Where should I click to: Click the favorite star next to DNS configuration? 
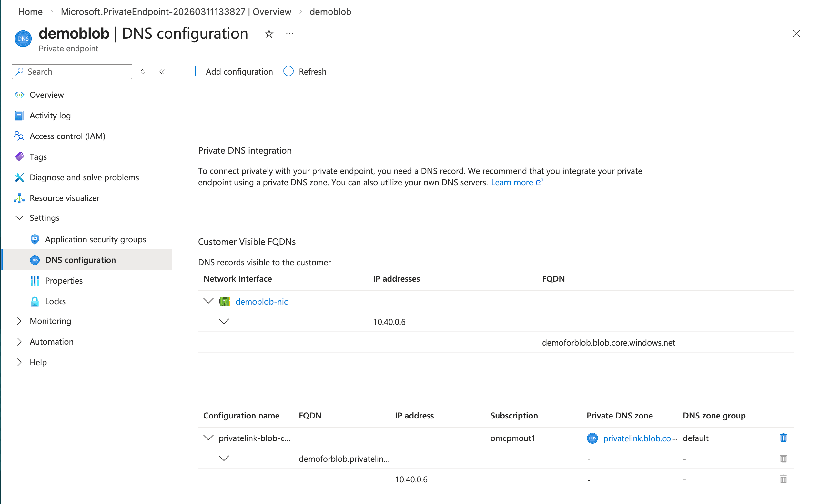point(269,34)
